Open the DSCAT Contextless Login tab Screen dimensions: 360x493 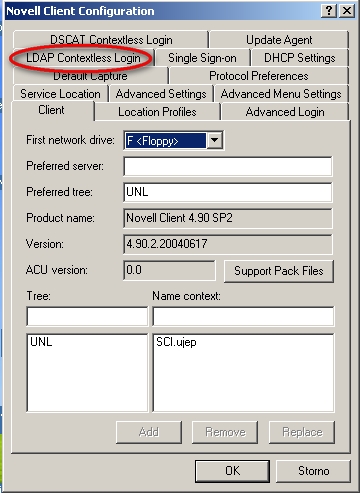[111, 40]
